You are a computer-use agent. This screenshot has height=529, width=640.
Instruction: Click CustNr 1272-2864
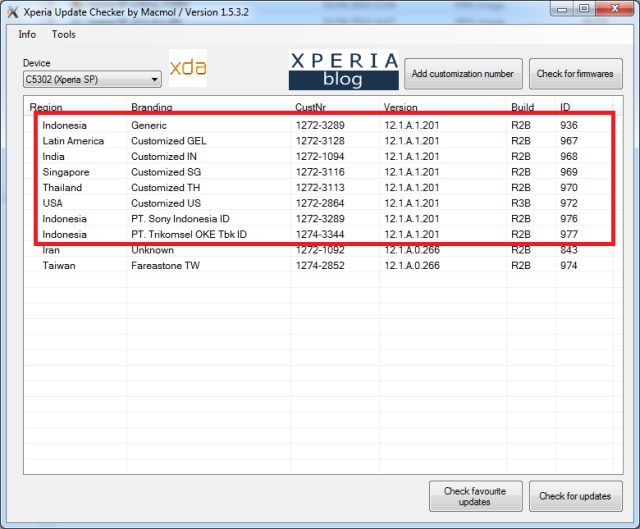tap(320, 203)
